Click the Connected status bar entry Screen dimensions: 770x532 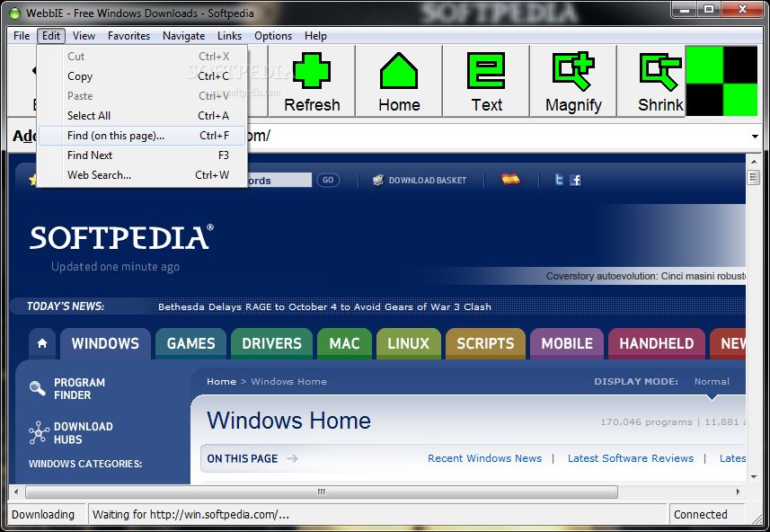click(x=706, y=514)
